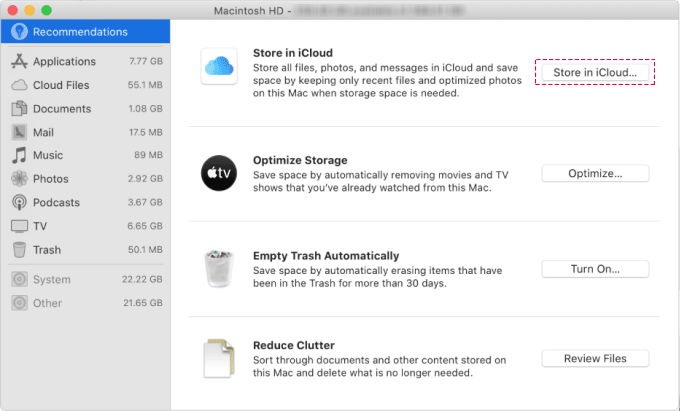Select the Podcasts category label

56,202
